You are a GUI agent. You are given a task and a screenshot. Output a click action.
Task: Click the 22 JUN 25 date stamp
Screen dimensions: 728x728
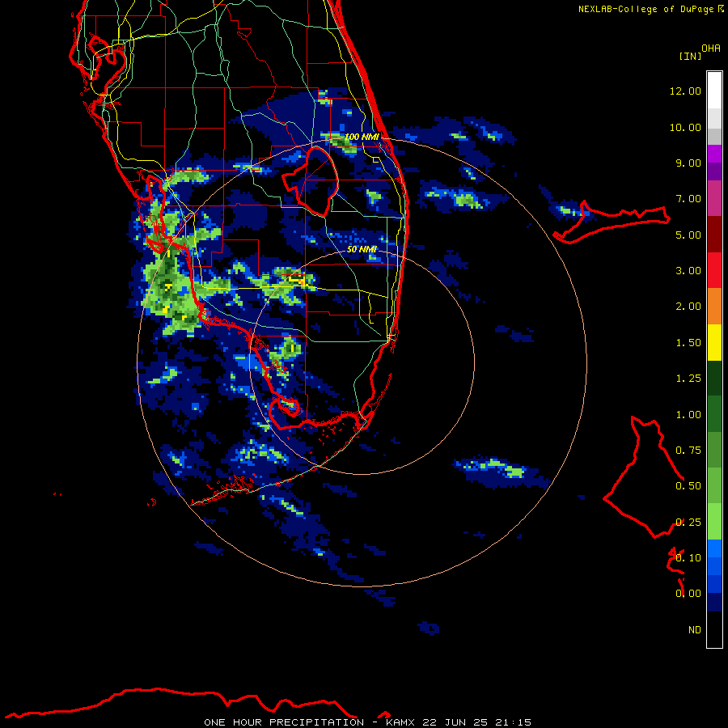coord(455,722)
